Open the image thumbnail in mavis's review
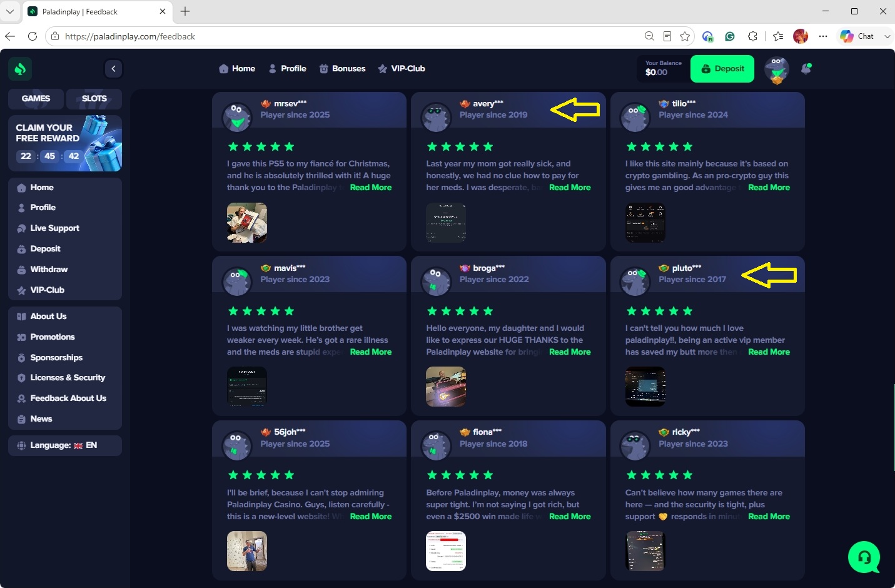Image resolution: width=895 pixels, height=588 pixels. pos(247,387)
